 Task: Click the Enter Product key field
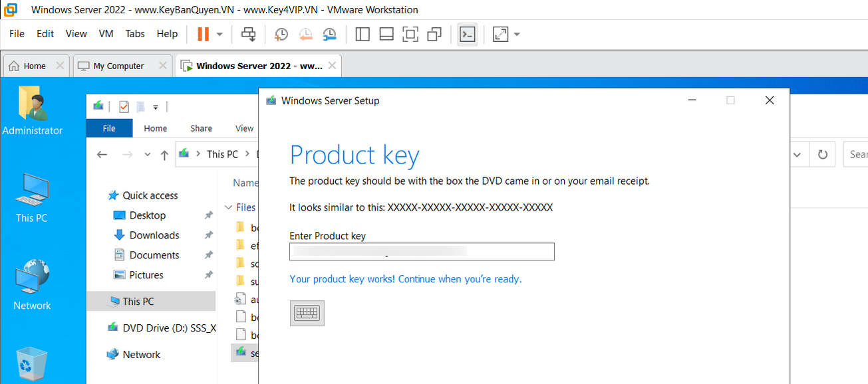pyautogui.click(x=422, y=252)
